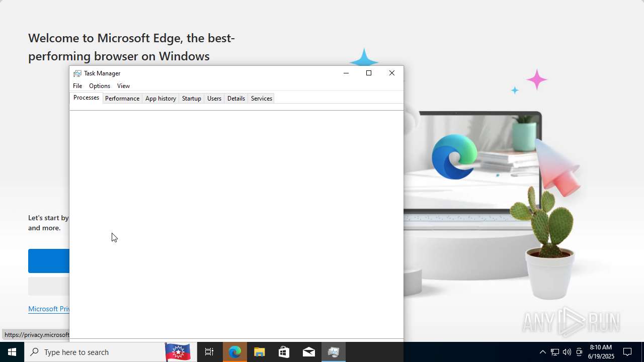644x362 pixels.
Task: Switch to the App history tab
Action: point(160,99)
